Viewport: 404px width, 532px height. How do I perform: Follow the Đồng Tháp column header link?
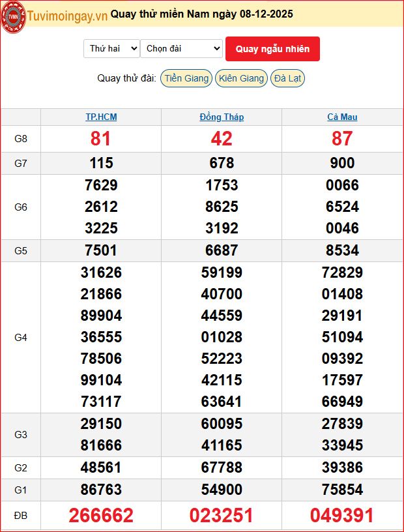click(222, 117)
